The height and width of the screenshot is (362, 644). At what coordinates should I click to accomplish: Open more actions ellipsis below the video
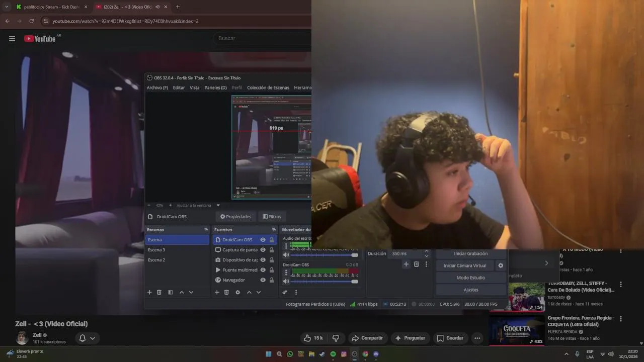click(x=477, y=338)
